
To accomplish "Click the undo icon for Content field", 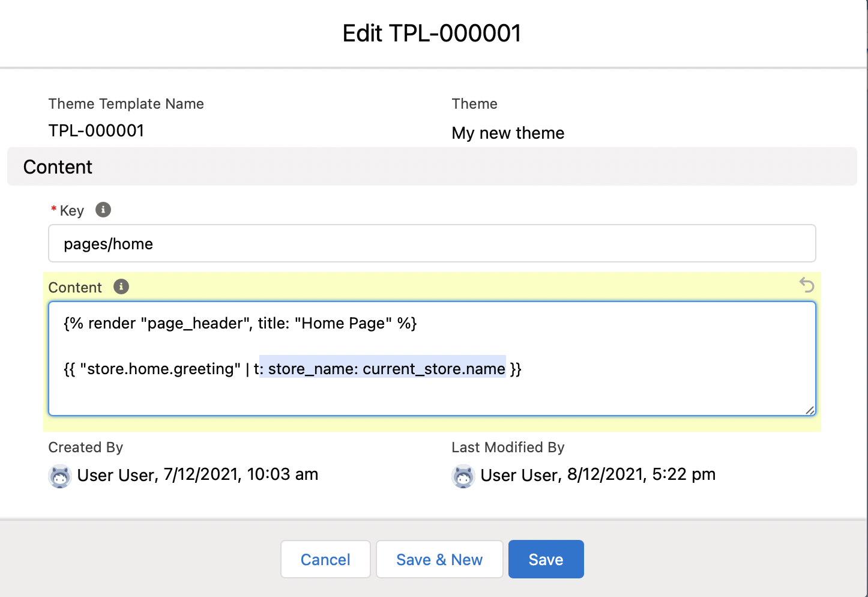I will 807,285.
